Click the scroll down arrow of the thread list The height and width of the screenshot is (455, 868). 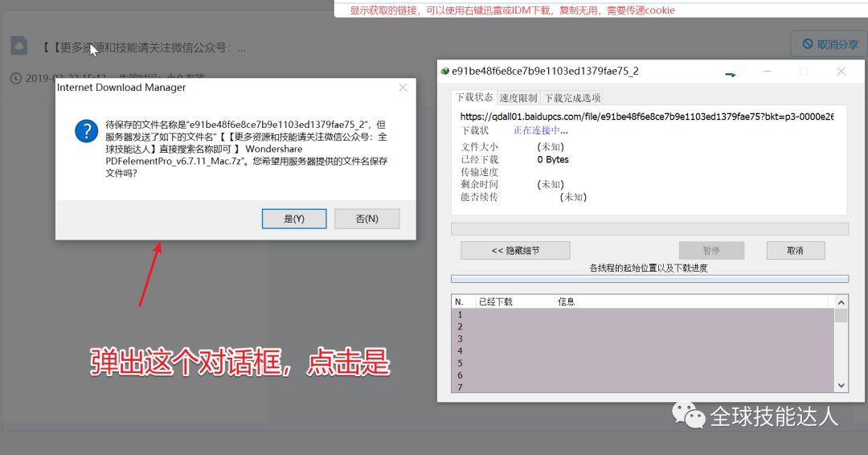841,386
